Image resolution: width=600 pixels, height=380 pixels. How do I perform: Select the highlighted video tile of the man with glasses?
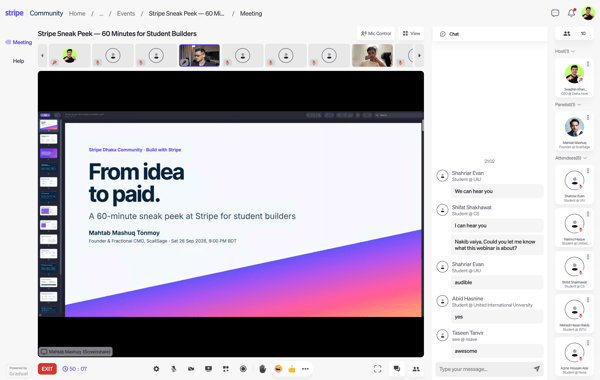point(199,55)
